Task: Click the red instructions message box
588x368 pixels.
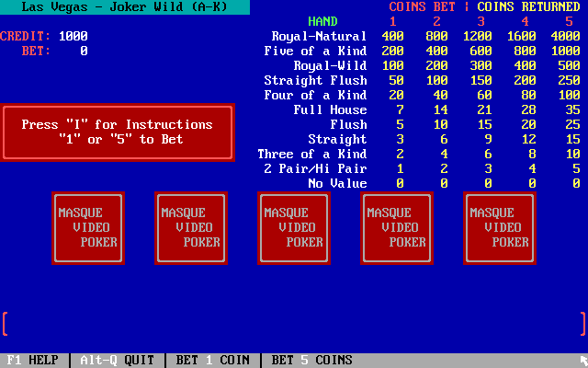Action: [x=118, y=132]
